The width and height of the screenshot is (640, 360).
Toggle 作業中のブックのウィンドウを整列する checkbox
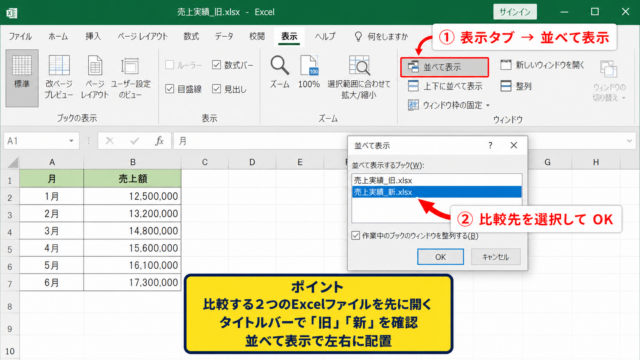356,236
